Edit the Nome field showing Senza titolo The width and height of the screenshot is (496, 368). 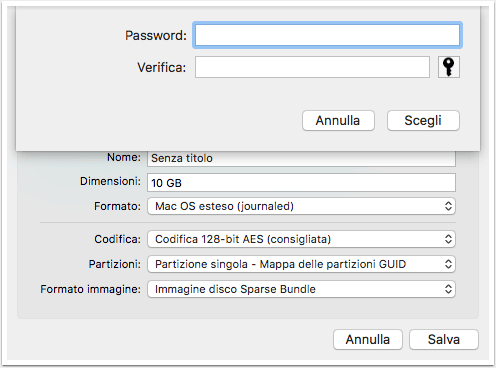click(x=301, y=159)
